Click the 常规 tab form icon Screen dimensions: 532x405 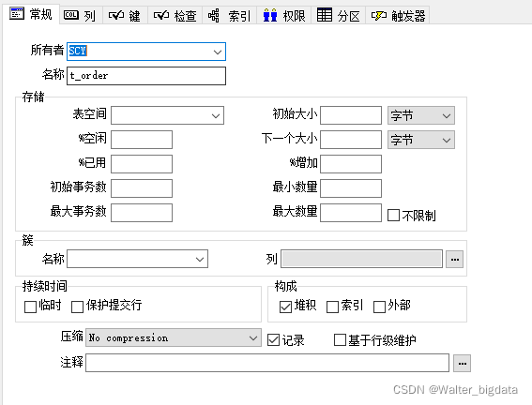[x=17, y=14]
